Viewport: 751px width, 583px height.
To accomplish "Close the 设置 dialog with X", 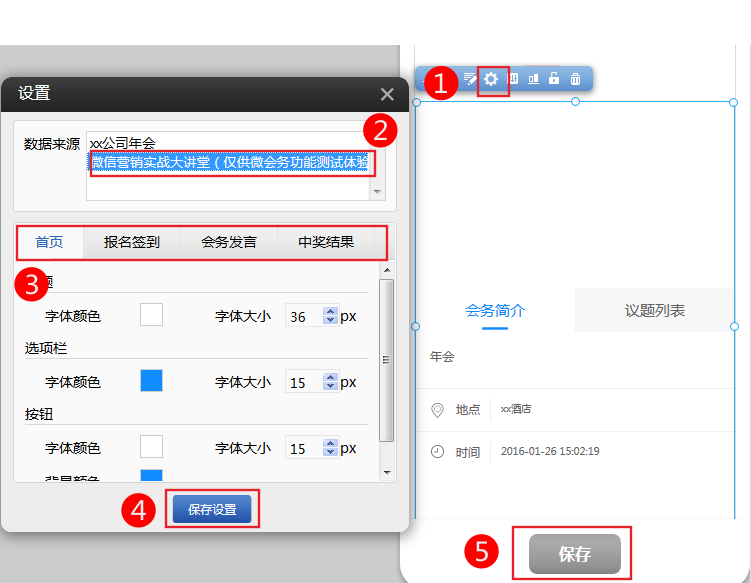I will (387, 94).
